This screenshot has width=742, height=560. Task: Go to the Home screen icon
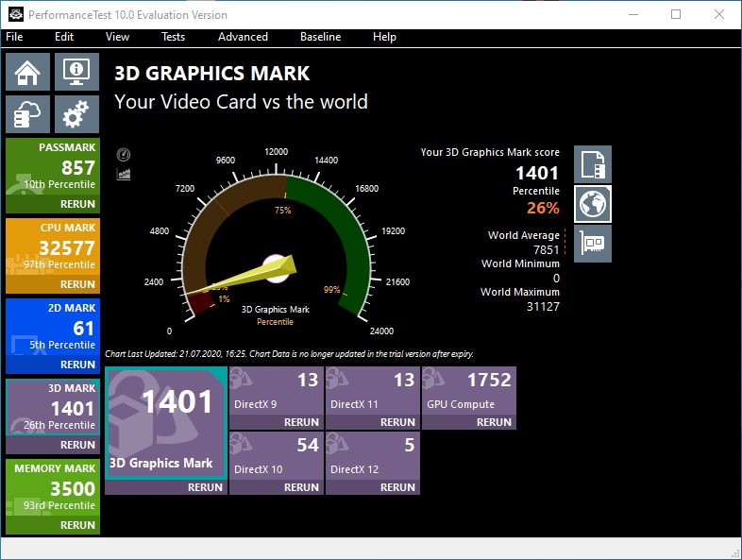pyautogui.click(x=27, y=72)
